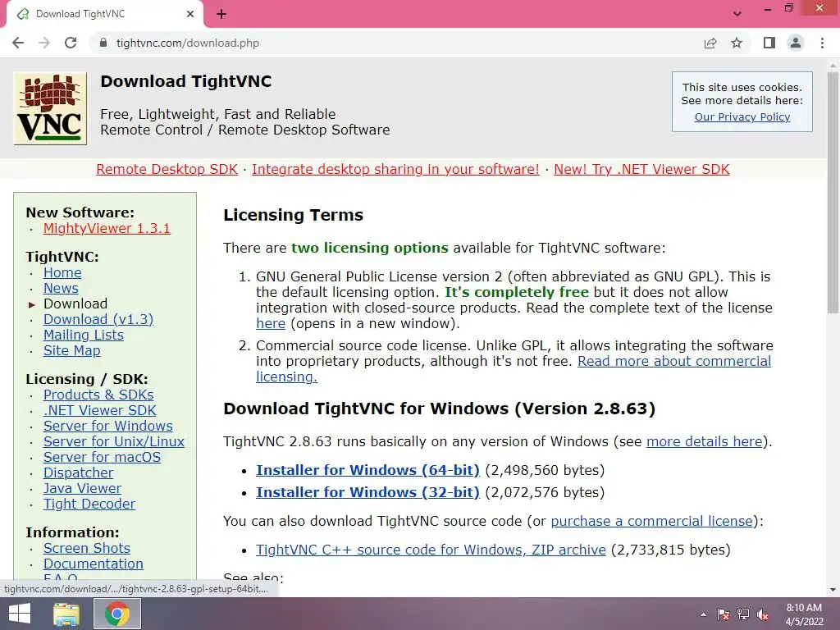Open the Server for macOS link
Viewport: 840px width, 630px height.
[x=102, y=457]
